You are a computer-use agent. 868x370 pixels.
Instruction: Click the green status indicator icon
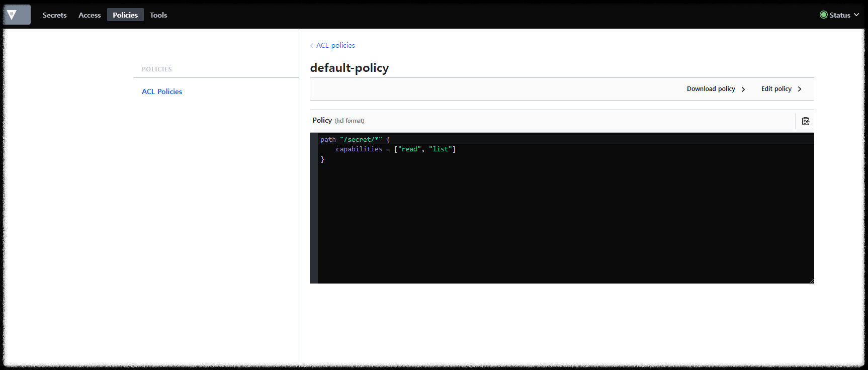tap(824, 15)
